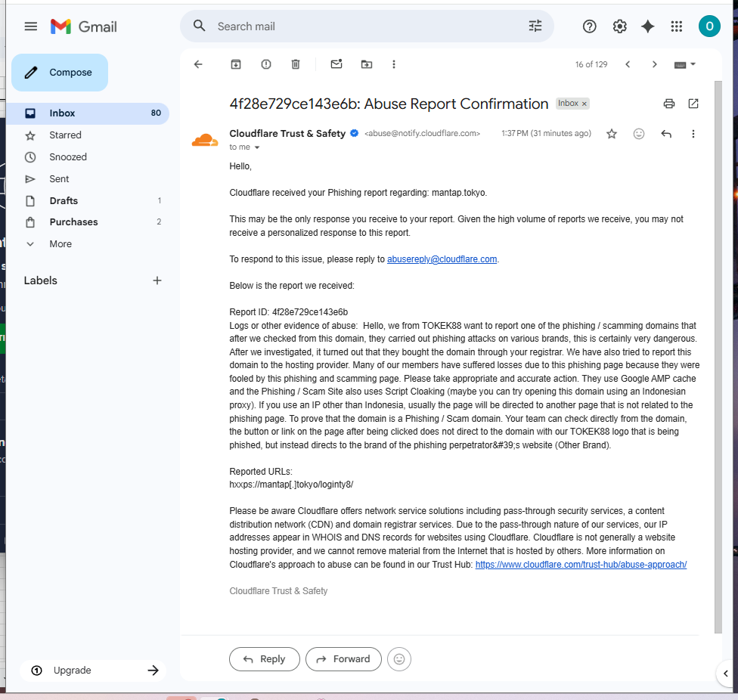Image resolution: width=738 pixels, height=700 pixels.
Task: Open Purchases folder
Action: coord(73,222)
